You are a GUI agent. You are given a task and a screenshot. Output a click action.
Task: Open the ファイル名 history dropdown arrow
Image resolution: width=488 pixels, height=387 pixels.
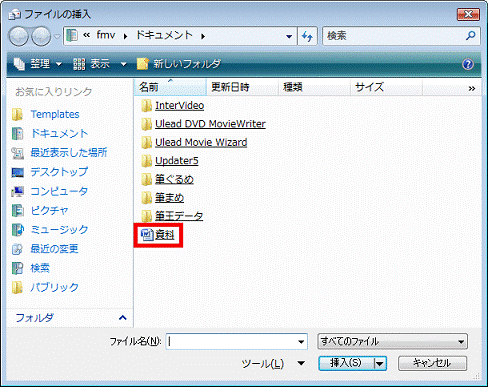301,342
